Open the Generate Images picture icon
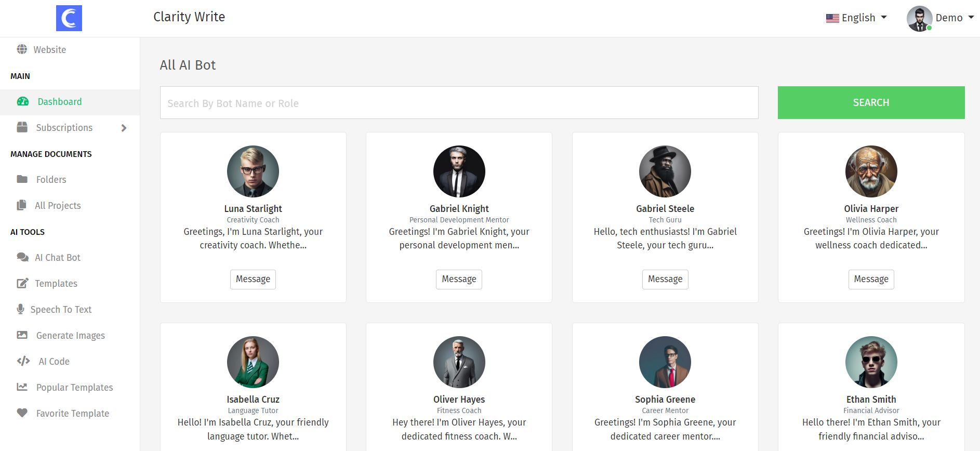 (x=22, y=335)
